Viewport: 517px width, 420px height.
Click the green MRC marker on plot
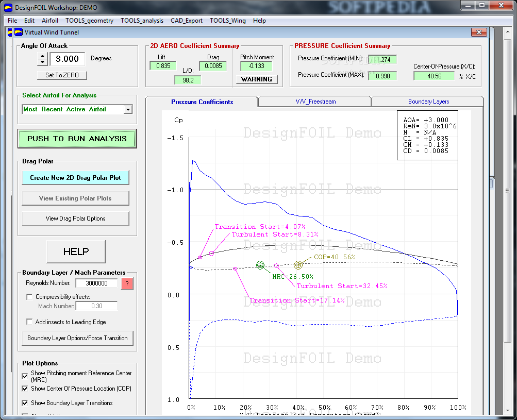click(260, 265)
